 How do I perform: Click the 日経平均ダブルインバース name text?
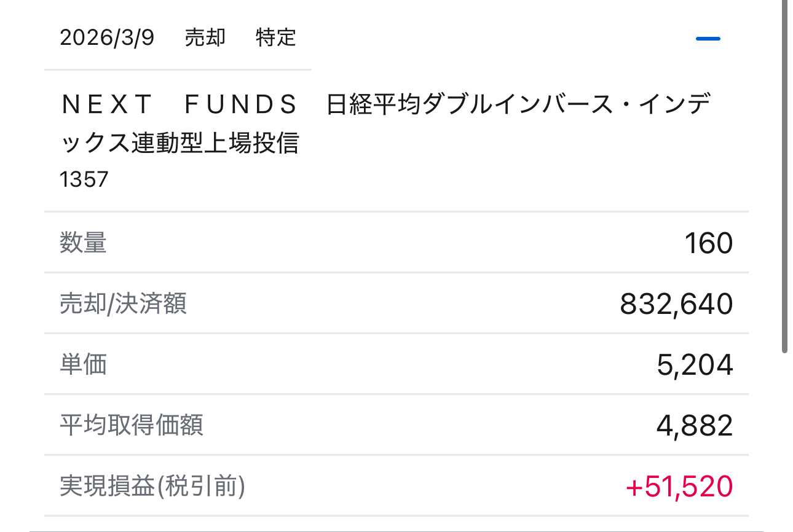pos(430,106)
